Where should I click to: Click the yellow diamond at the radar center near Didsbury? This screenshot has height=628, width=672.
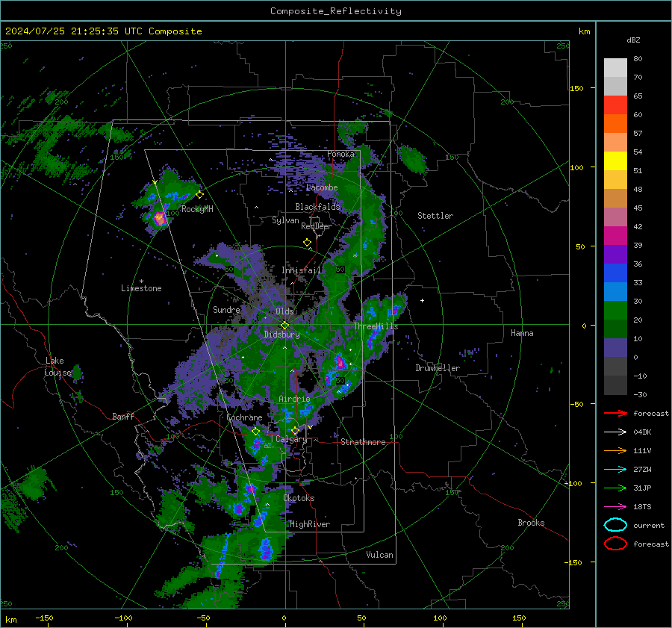(x=284, y=326)
